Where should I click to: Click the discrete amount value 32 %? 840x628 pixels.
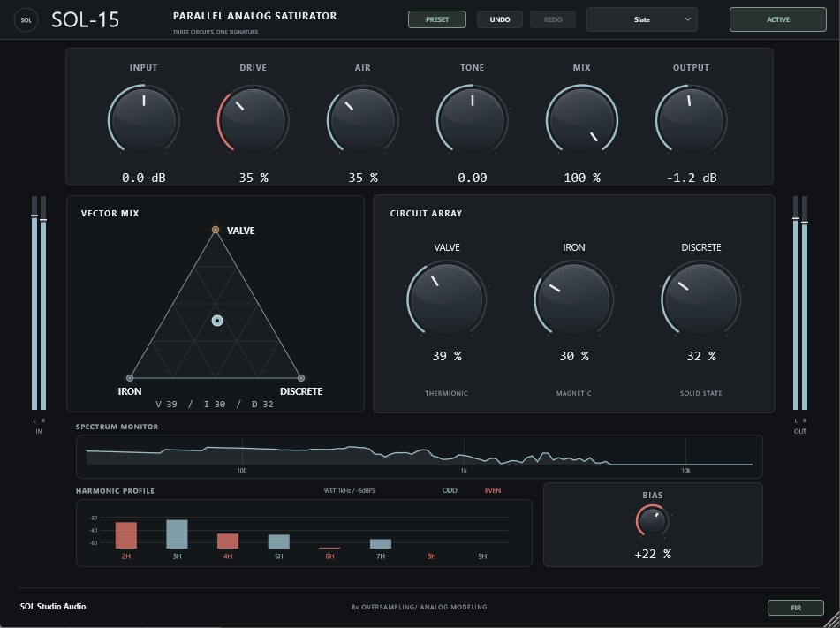701,356
